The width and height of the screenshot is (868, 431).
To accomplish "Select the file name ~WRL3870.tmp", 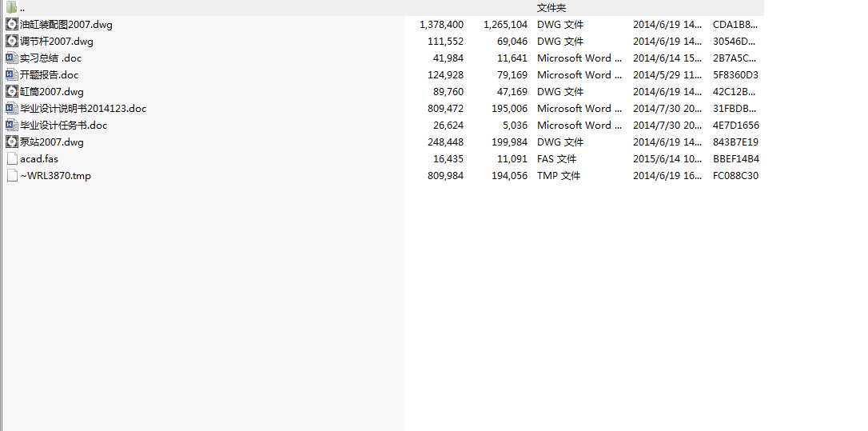I will click(55, 176).
